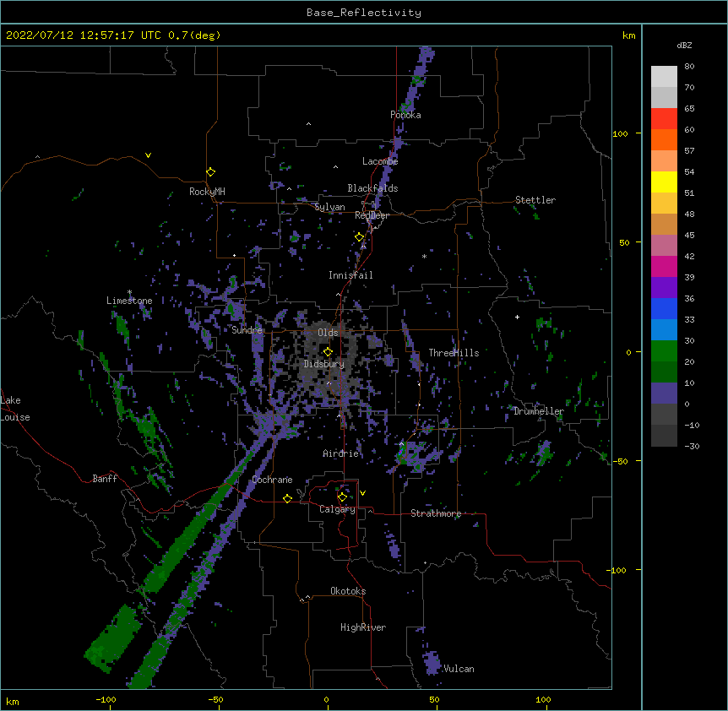Click the Lacombe town label

380,161
